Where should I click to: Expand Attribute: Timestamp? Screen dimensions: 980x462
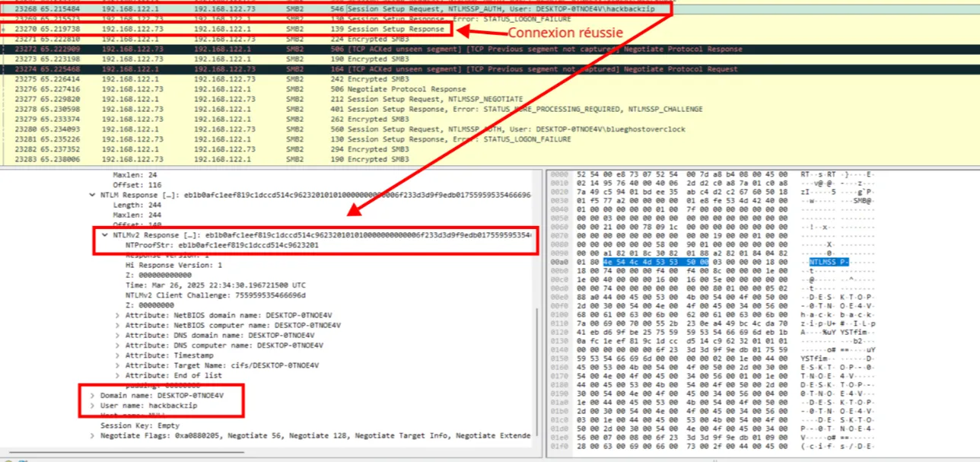tap(117, 355)
